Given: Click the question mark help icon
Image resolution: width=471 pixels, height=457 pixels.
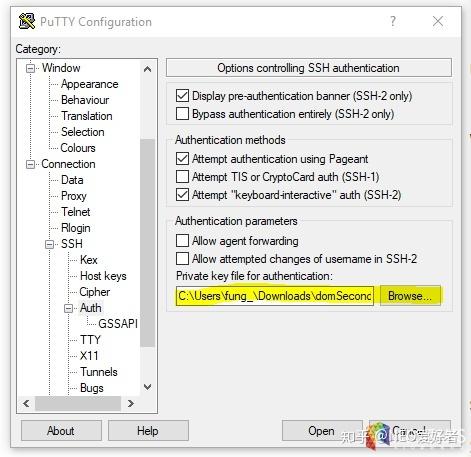Looking at the screenshot, I should pyautogui.click(x=393, y=21).
